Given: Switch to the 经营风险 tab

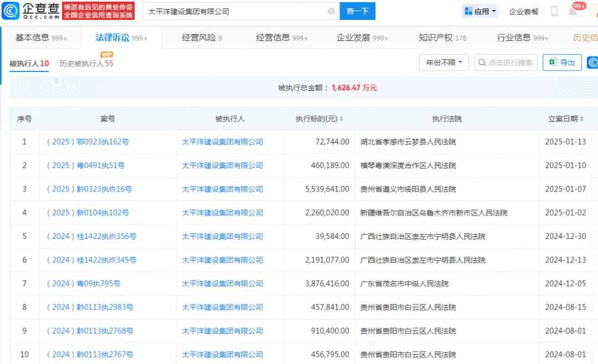Looking at the screenshot, I should [202, 38].
